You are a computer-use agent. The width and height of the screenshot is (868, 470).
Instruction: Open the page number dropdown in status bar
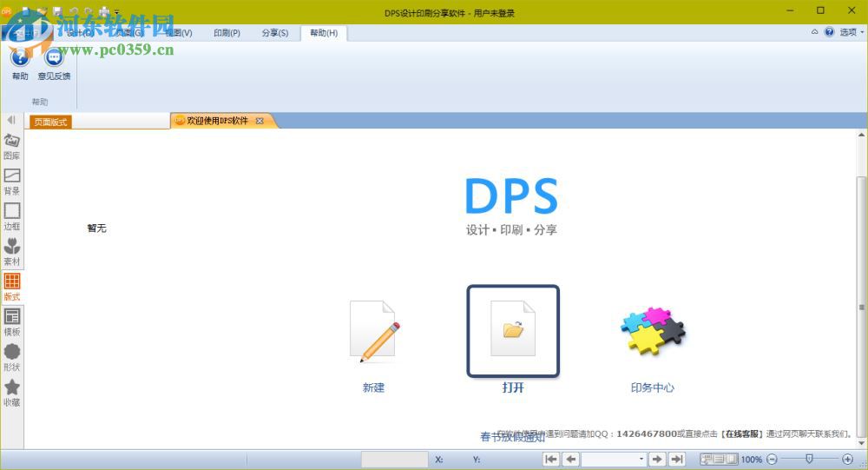coord(641,459)
